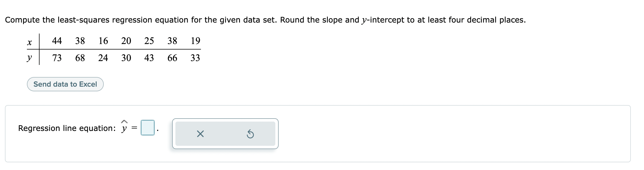This screenshot has width=644, height=170.
Task: Click the y row label in the table
Action: click(x=29, y=58)
